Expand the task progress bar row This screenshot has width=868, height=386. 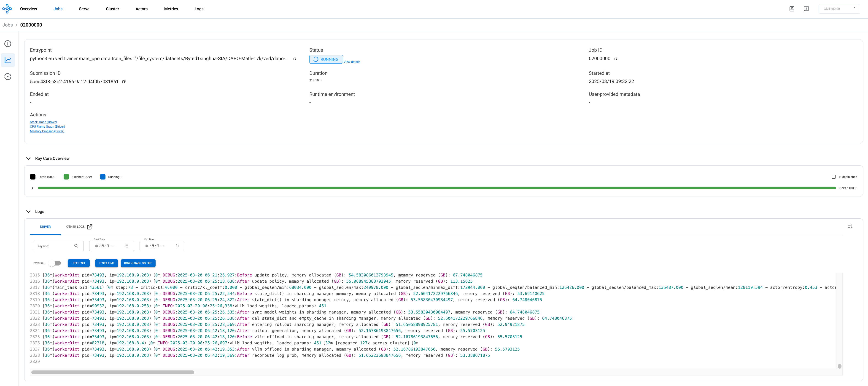(32, 188)
